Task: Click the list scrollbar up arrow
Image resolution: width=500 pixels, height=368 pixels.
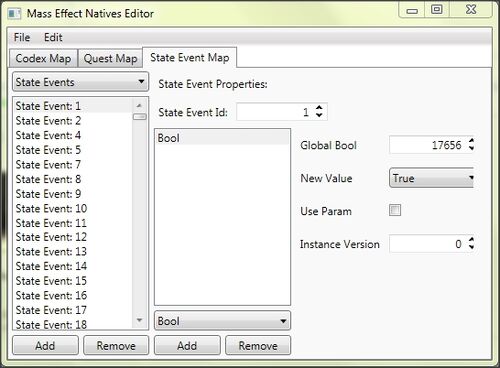Action: pyautogui.click(x=139, y=106)
